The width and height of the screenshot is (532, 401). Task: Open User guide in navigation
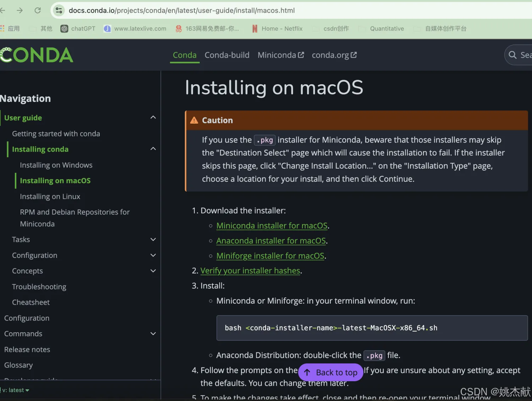coord(23,118)
